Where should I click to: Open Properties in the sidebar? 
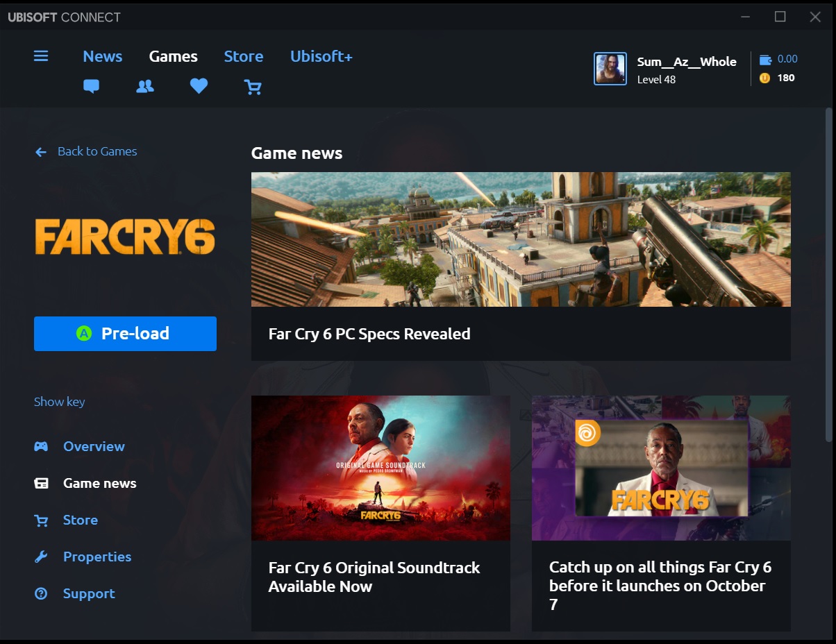point(97,557)
